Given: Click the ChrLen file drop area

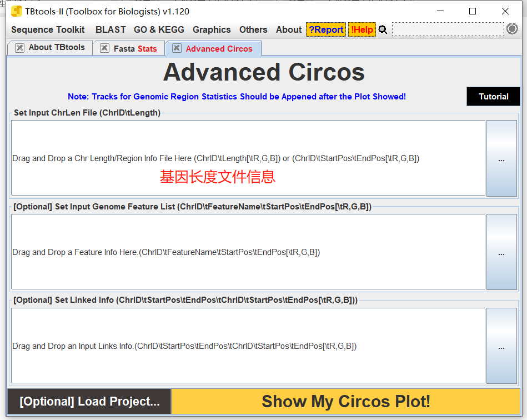Looking at the screenshot, I should click(x=248, y=158).
